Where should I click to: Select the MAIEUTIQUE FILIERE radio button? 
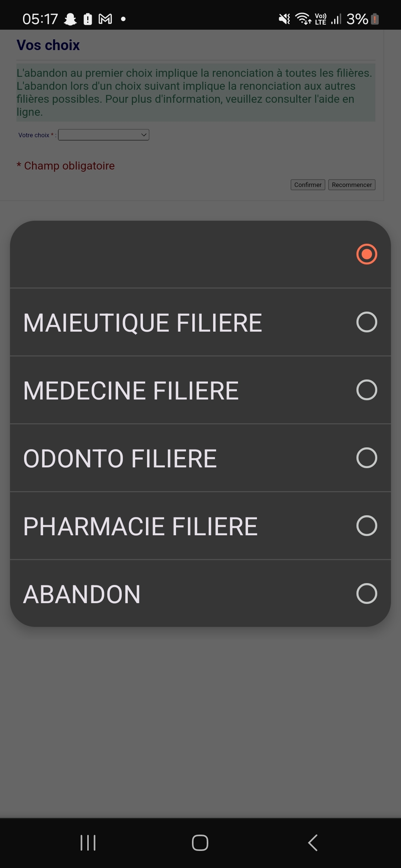[366, 322]
